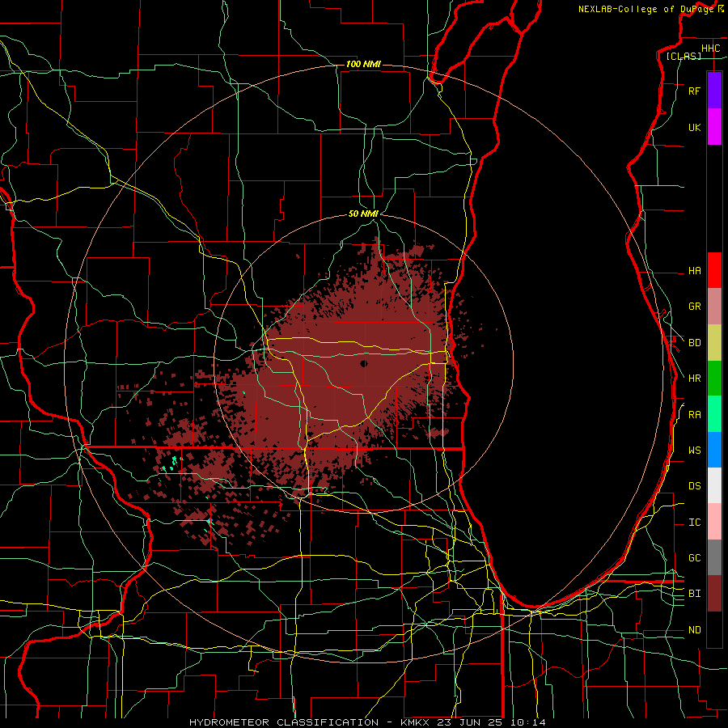Click the BI legend label
Viewport: 728px width, 728px height.
coord(694,594)
